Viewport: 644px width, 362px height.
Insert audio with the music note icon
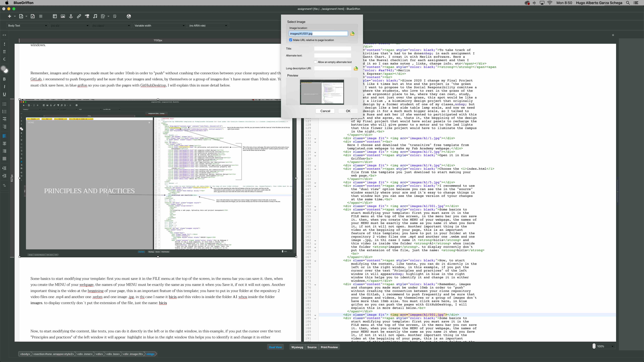coord(95,16)
